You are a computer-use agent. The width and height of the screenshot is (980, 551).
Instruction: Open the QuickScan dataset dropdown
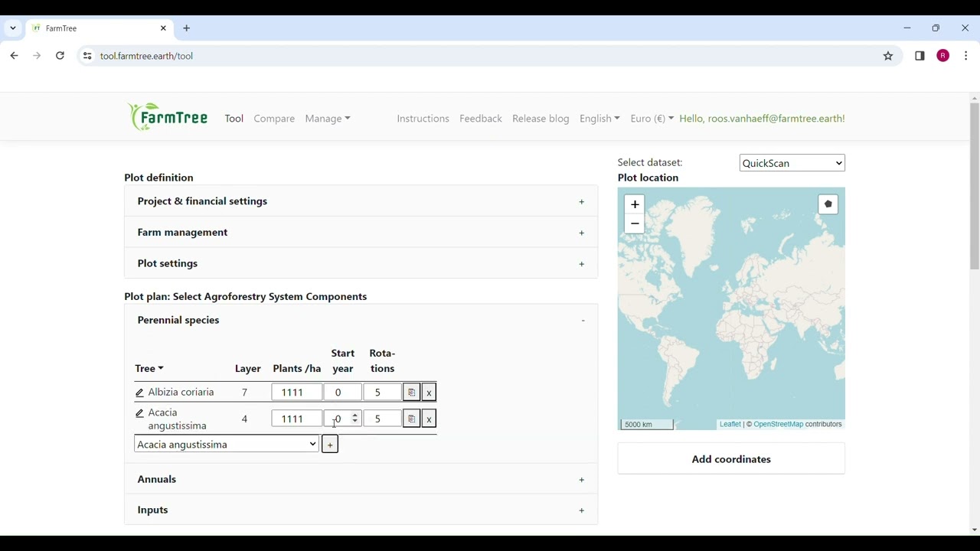pyautogui.click(x=792, y=163)
